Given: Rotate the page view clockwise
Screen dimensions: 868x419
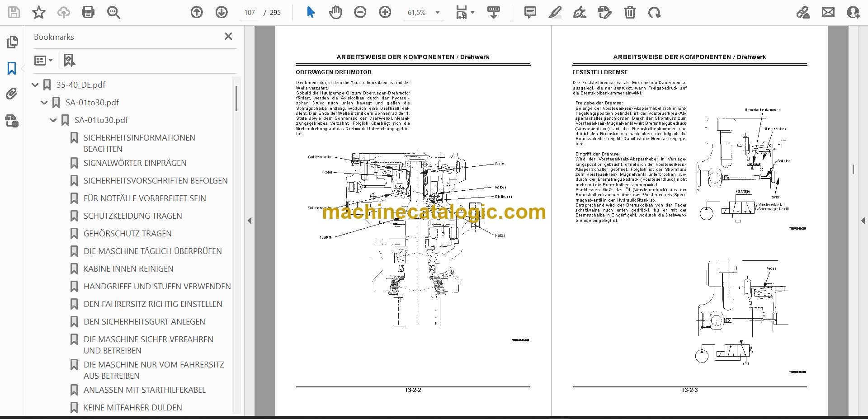Looking at the screenshot, I should [x=654, y=12].
